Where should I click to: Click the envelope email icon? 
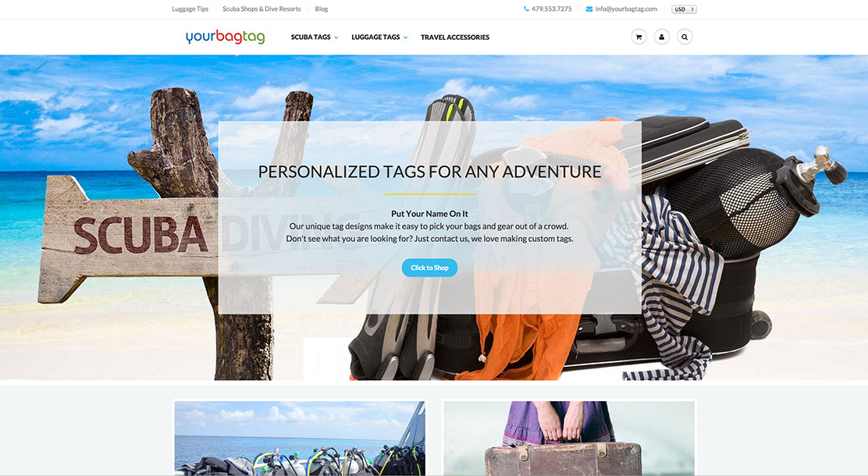[589, 9]
